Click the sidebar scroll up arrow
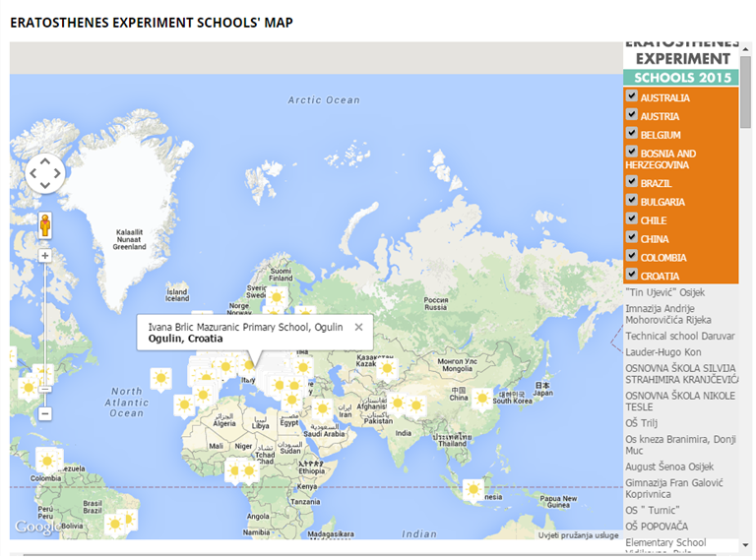The width and height of the screenshot is (756, 560). coord(745,48)
